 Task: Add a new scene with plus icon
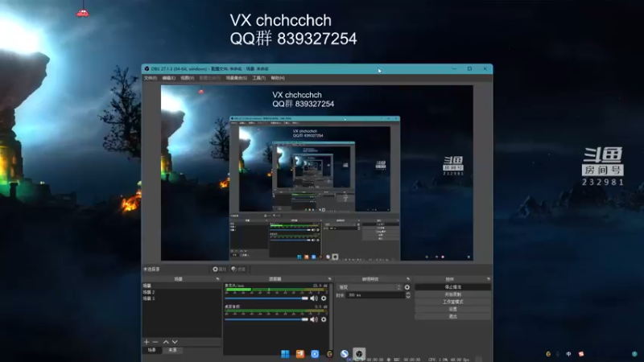coord(147,342)
